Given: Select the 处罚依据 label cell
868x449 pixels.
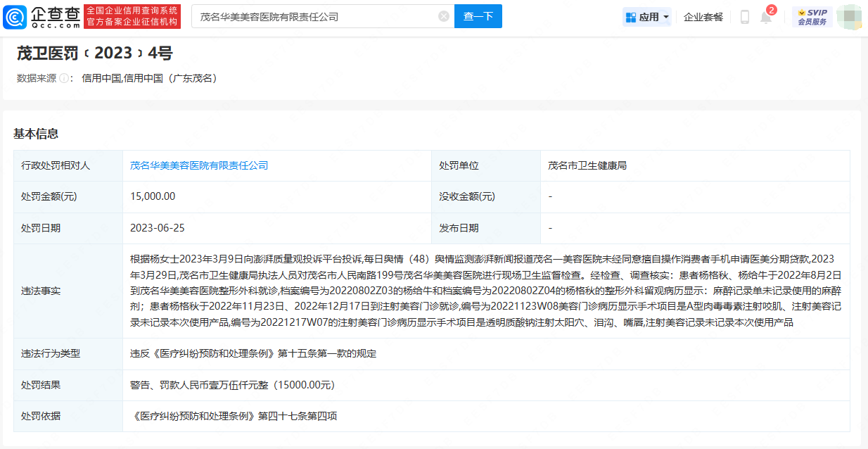Looking at the screenshot, I should [68, 416].
